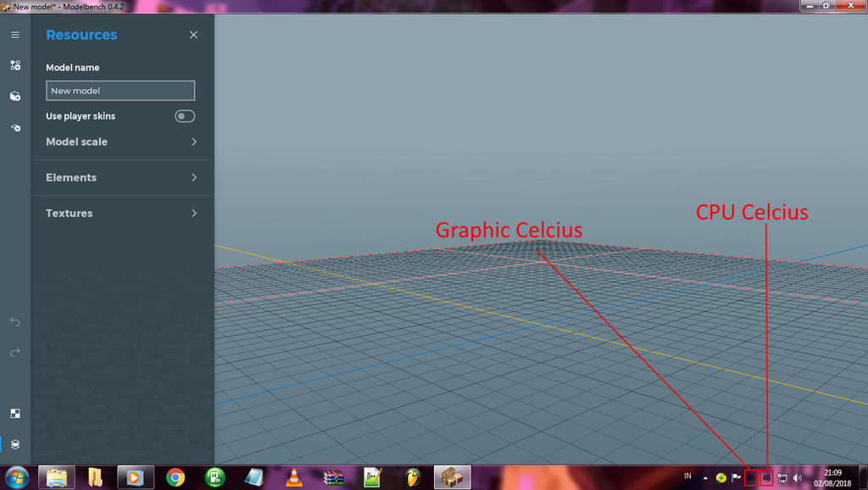Open the hamburger menu in the sidebar
This screenshot has width=868, height=490.
pos(15,35)
